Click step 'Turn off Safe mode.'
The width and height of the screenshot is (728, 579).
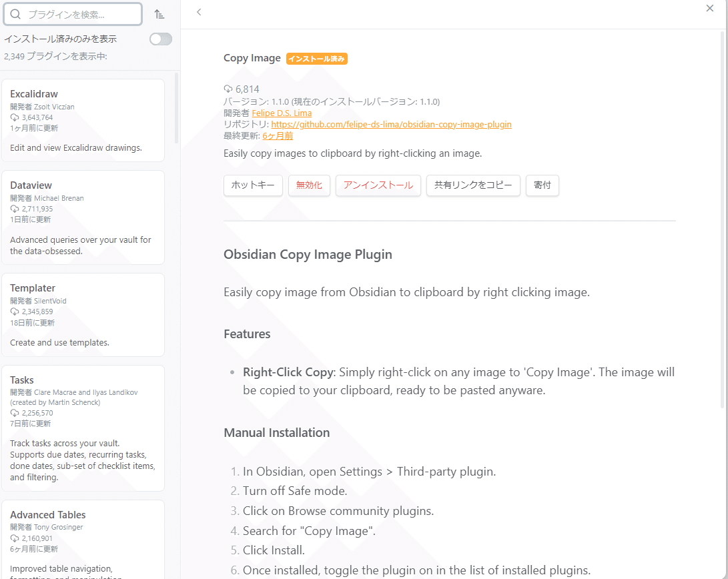pyautogui.click(x=295, y=491)
